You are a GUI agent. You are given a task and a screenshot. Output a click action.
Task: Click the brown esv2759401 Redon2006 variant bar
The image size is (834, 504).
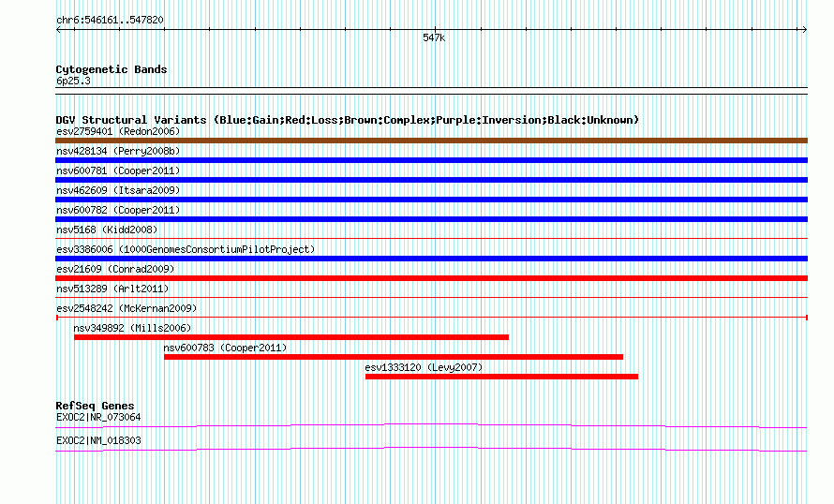[x=431, y=141]
